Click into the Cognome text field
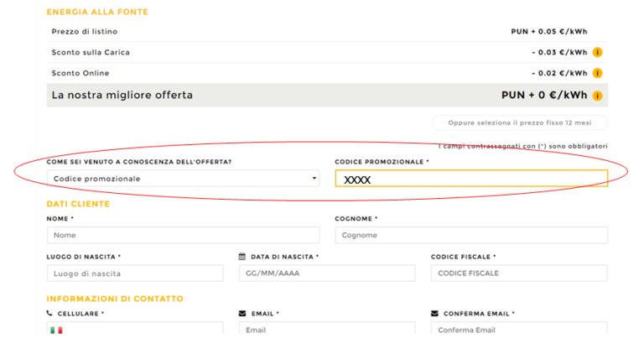The height and width of the screenshot is (354, 644). (471, 235)
